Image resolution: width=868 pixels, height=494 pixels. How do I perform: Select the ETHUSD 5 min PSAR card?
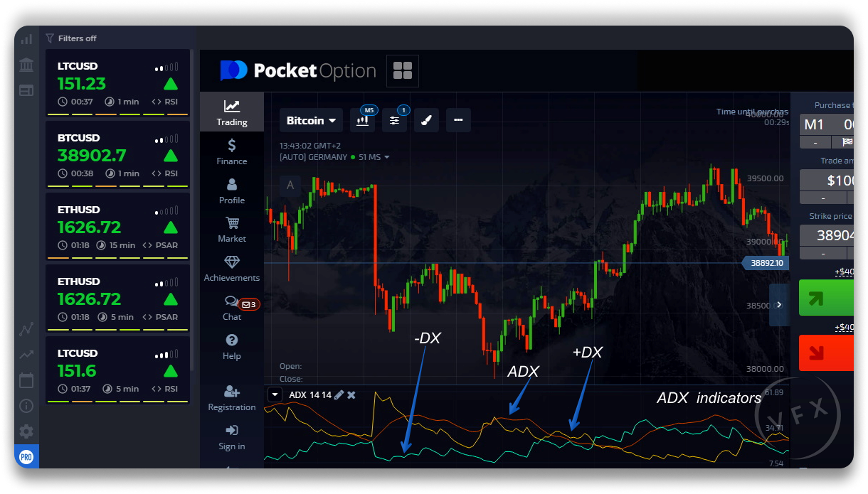point(117,299)
